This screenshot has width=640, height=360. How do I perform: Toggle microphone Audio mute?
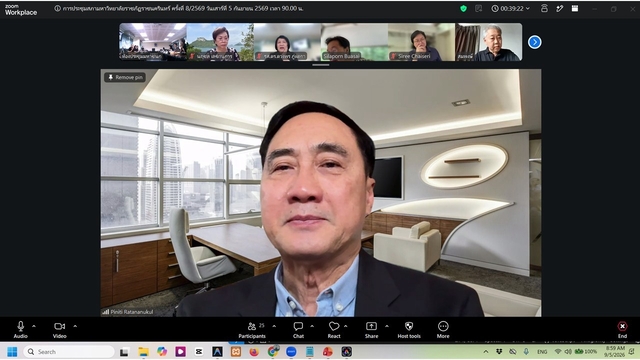20,330
